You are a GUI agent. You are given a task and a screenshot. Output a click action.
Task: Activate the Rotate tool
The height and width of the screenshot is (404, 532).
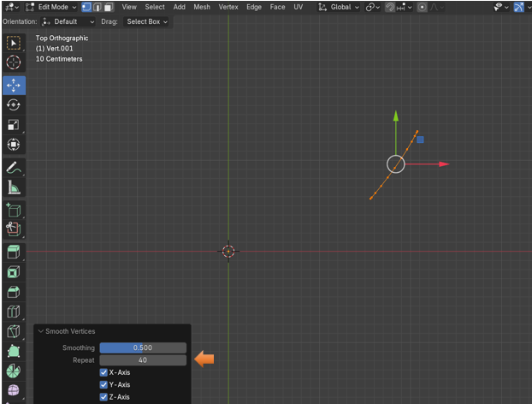(x=14, y=104)
